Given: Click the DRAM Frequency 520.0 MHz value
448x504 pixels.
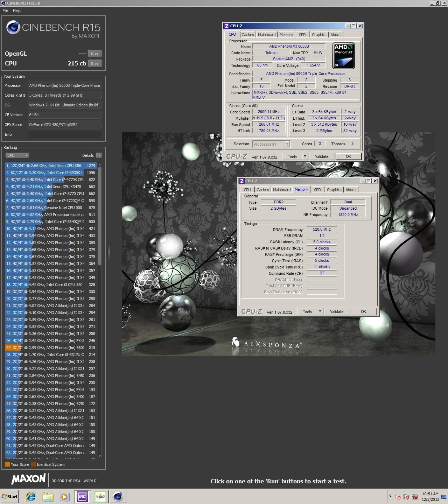Looking at the screenshot, I should coord(322,230).
